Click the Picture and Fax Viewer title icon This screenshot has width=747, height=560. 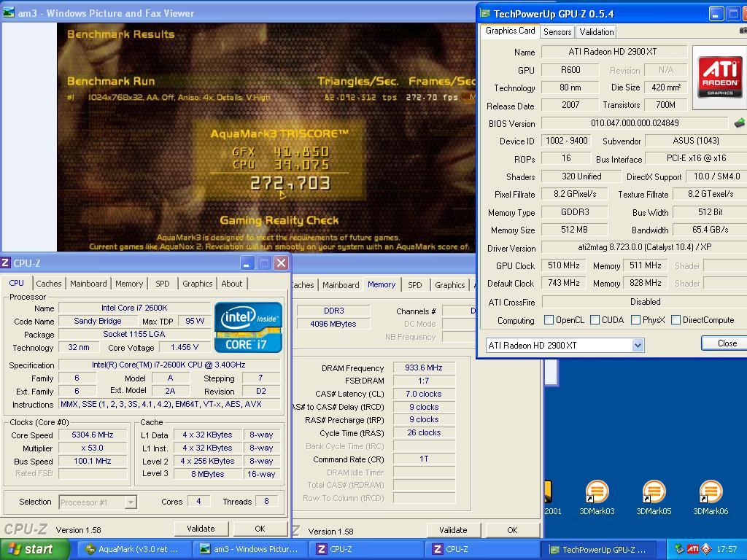9,13
